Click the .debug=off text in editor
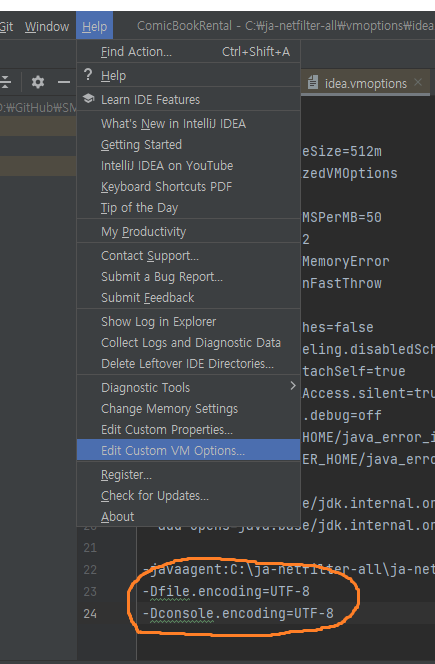Screen dimensions: 435x664 coord(342,415)
